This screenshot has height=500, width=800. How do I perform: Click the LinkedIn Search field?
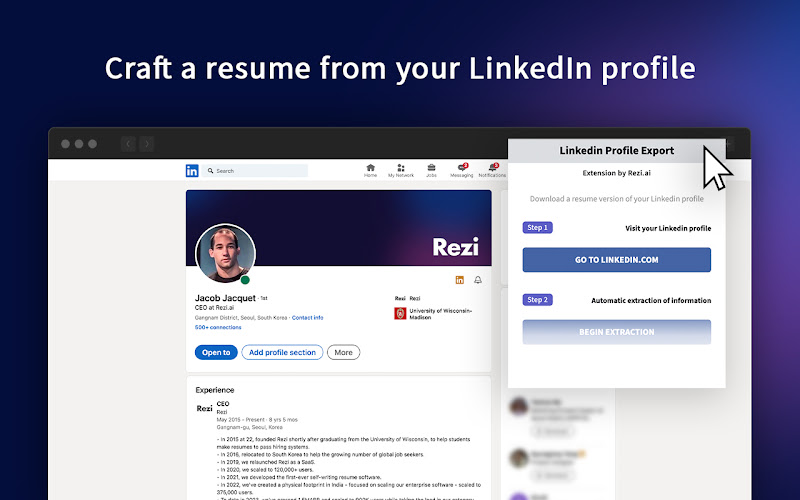(x=255, y=171)
